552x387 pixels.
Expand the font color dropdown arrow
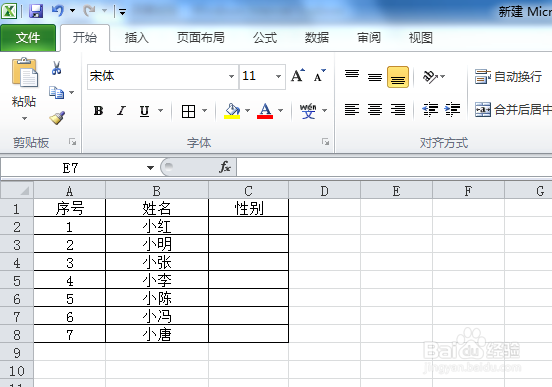[x=281, y=111]
